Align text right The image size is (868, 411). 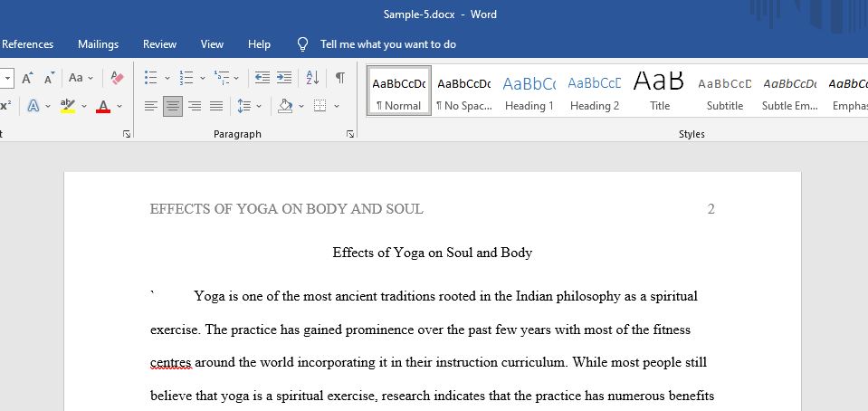pyautogui.click(x=195, y=106)
